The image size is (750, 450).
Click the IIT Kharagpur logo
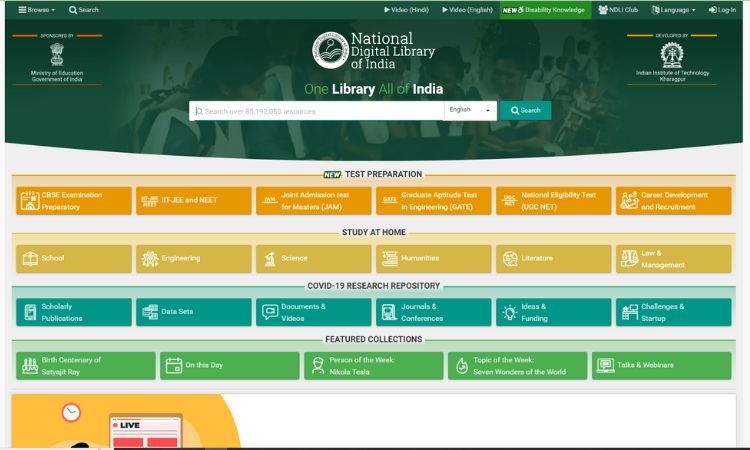pos(672,55)
